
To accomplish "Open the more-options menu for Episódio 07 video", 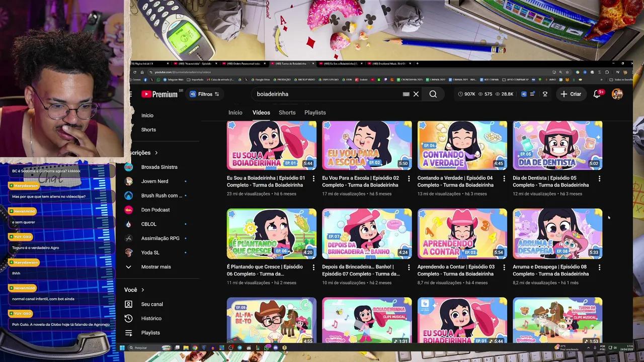I will coord(409,267).
